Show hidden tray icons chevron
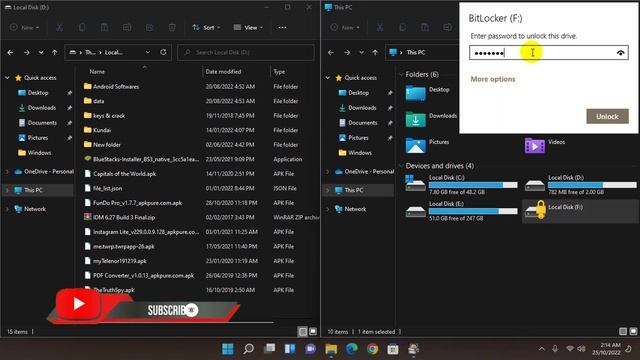640x360 pixels. [x=542, y=349]
